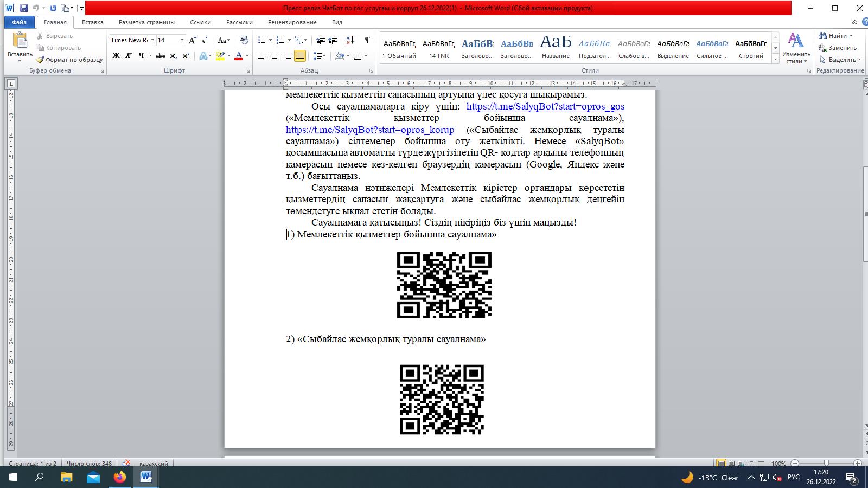Click the Save icon in quick access toolbar

click(x=23, y=8)
